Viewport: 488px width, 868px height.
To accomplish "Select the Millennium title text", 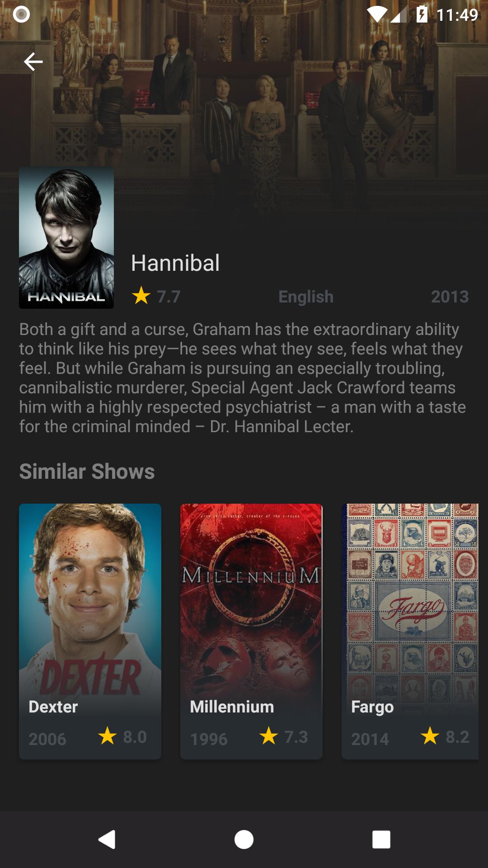I will 232,707.
